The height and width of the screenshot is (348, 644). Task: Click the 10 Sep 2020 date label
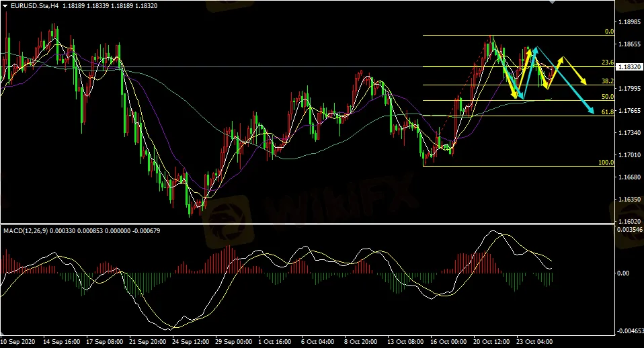(19, 341)
